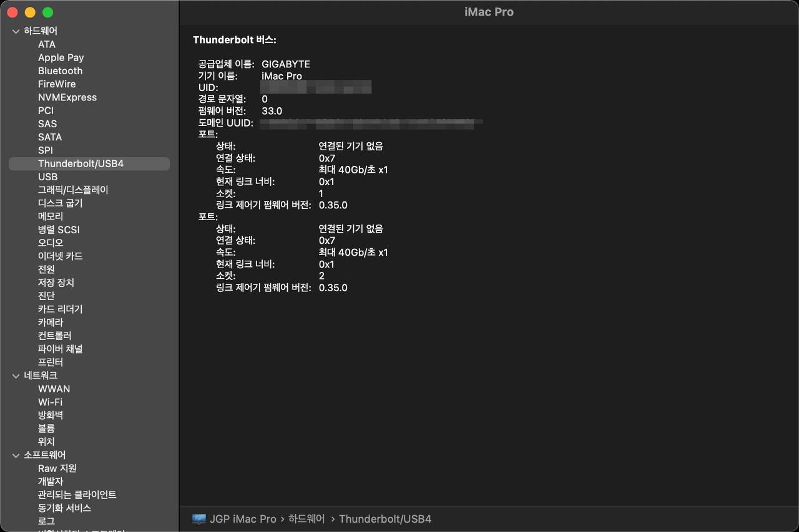Click 하드웨어 in the bottom path bar
The image size is (799, 532).
[306, 519]
